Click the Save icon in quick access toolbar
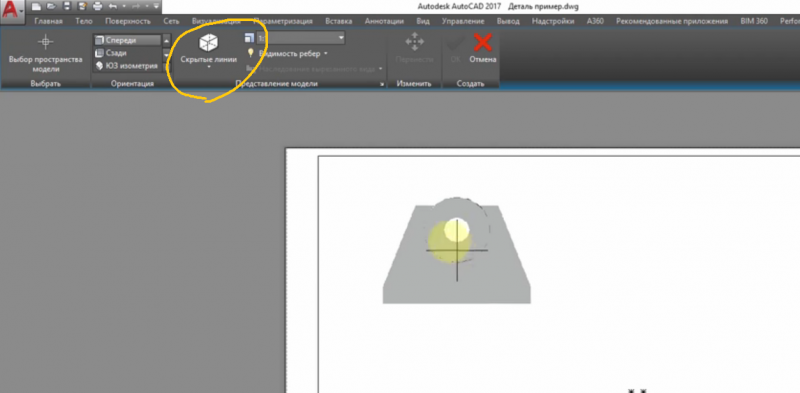 66,7
